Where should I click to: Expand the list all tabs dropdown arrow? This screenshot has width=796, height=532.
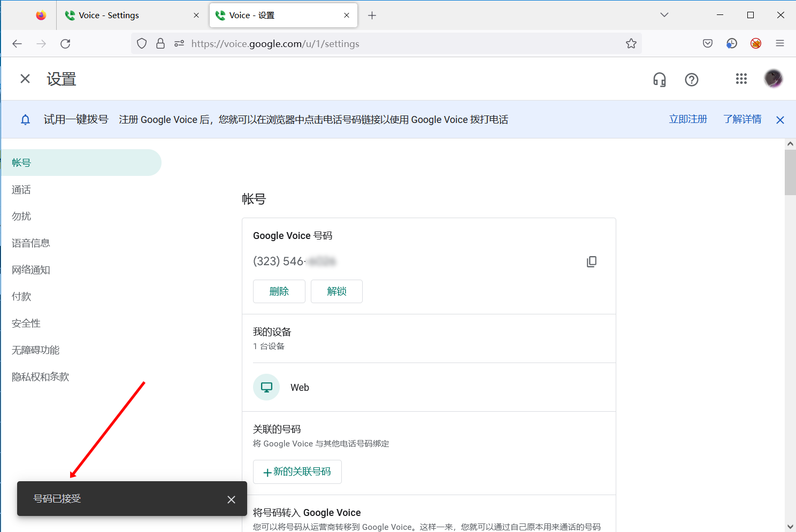click(x=664, y=15)
